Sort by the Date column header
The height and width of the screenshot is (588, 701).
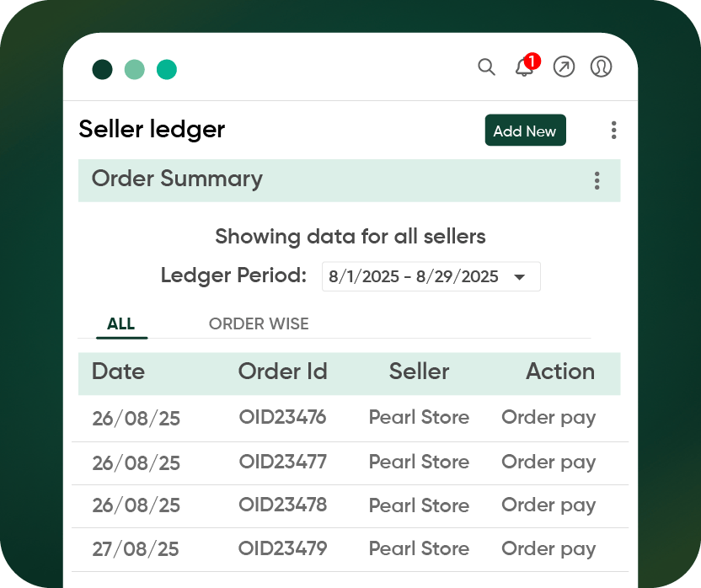coord(118,372)
